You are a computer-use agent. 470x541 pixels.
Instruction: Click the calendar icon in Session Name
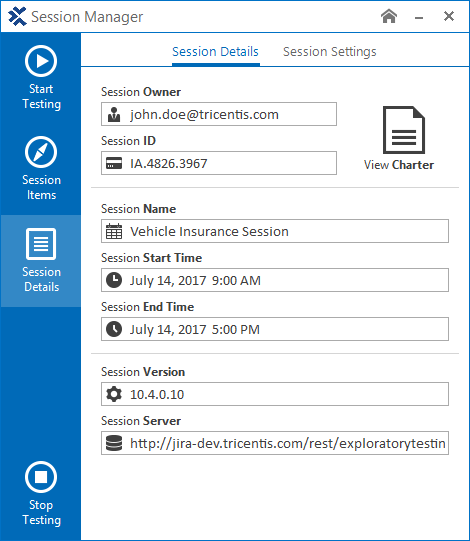(x=114, y=231)
